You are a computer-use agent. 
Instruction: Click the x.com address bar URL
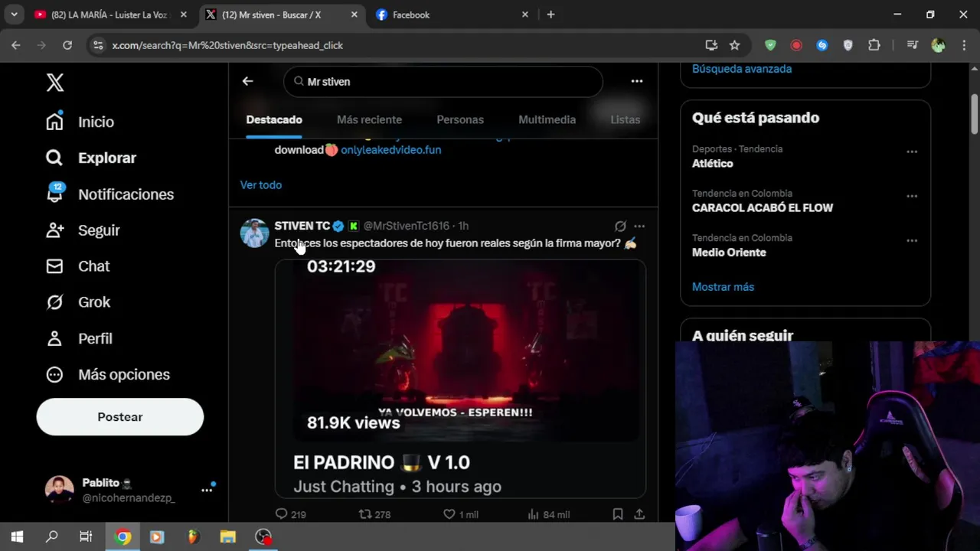tap(227, 45)
